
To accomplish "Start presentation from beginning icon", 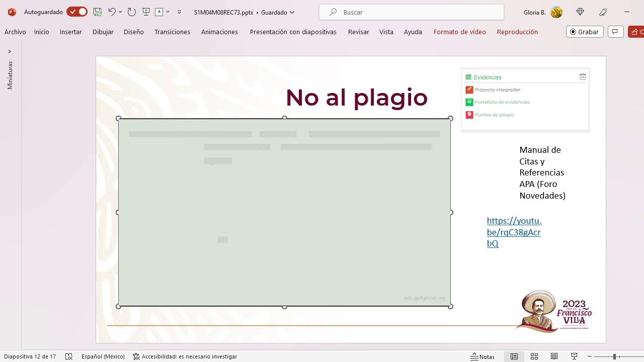I will pos(146,12).
